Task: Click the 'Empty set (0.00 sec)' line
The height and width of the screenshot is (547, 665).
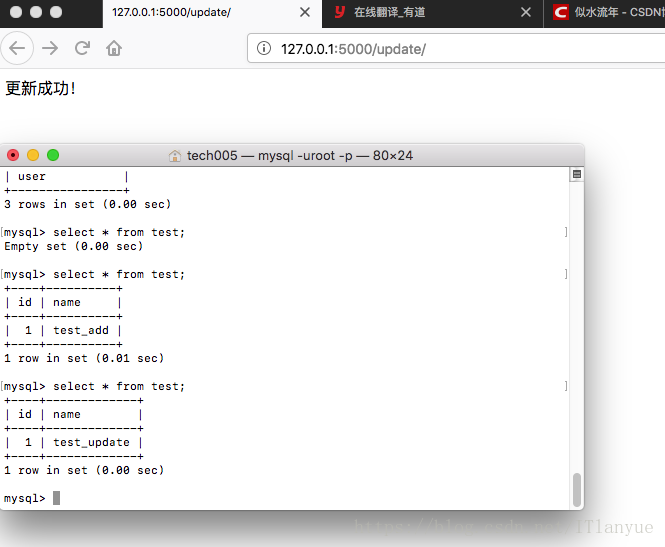Action: pyautogui.click(x=73, y=246)
